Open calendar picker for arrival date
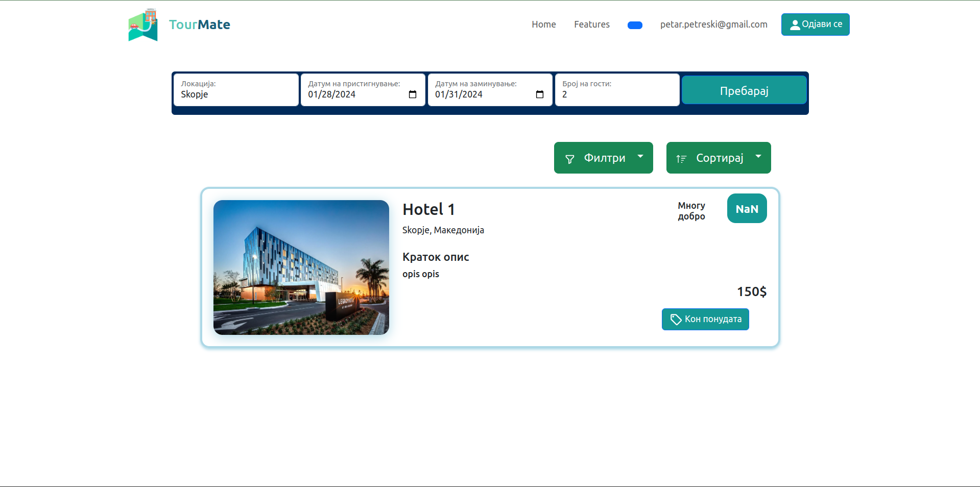The width and height of the screenshot is (980, 487). click(413, 94)
